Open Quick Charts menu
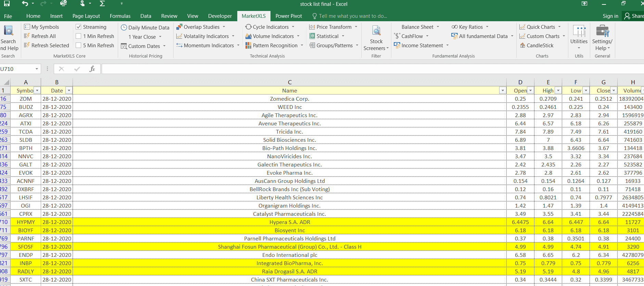Screen dimensions: 644x286 pyautogui.click(x=540, y=27)
